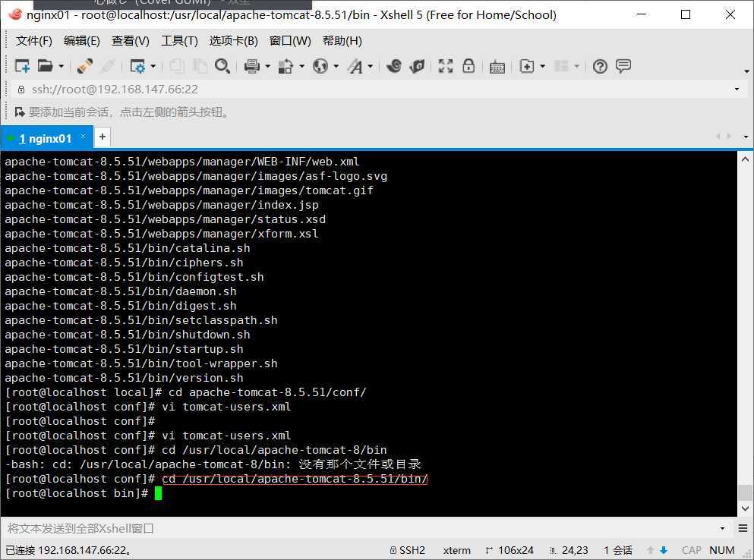Click the compose bar text field
754x560 pixels.
(361, 529)
